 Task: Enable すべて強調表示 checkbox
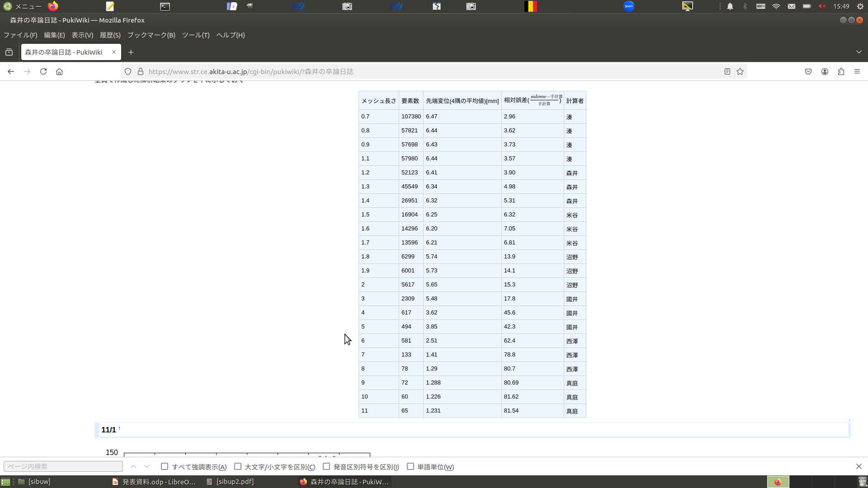point(165,466)
